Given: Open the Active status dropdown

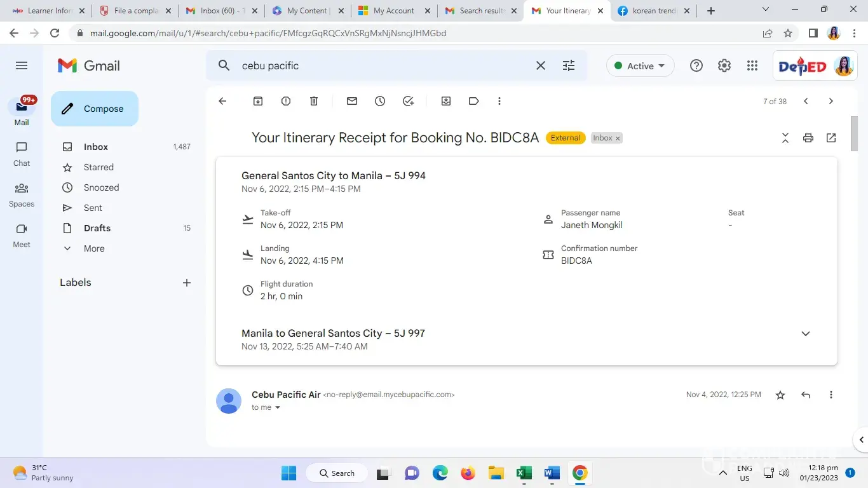Looking at the screenshot, I should (641, 66).
